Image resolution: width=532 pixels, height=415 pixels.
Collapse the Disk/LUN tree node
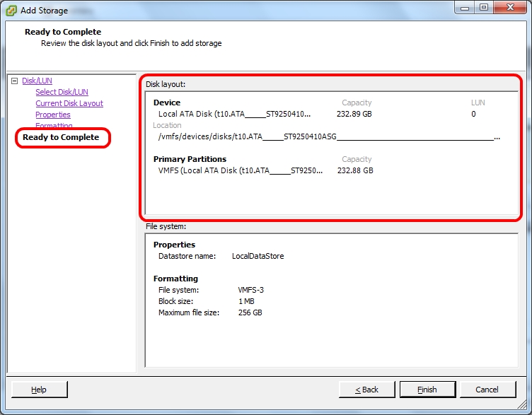pyautogui.click(x=14, y=81)
